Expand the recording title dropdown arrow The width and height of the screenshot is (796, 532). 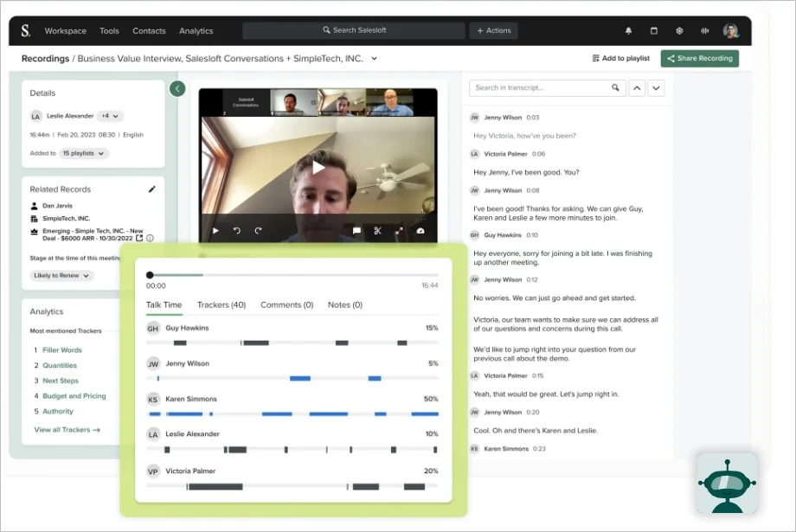[374, 58]
